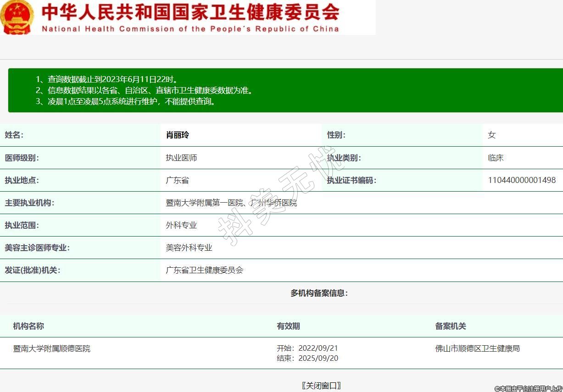Click the 关闭窗口 link
Image resolution: width=563 pixels, height=392 pixels.
click(321, 386)
